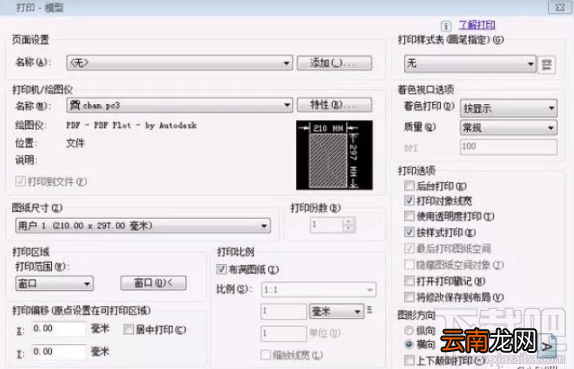Close the 打印 - 模型 dialog

pyautogui.click(x=560, y=7)
